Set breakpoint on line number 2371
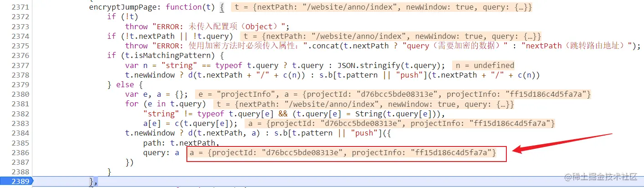 (x=21, y=7)
